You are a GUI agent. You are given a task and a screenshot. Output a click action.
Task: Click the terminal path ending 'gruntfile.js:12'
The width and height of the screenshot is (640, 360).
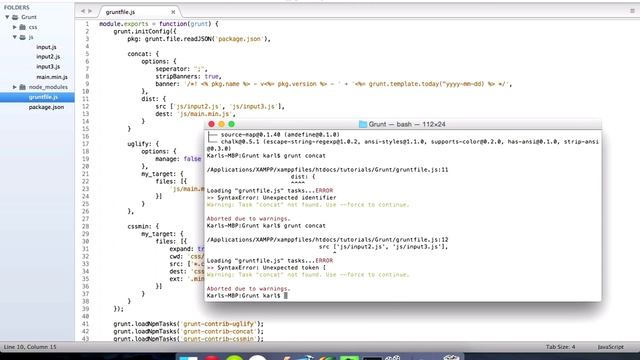[327, 240]
